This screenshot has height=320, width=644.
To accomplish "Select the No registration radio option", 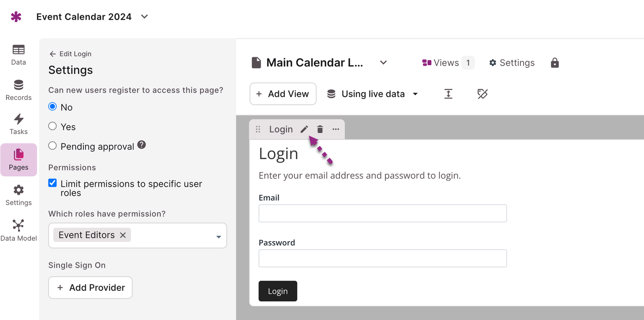I will click(52, 107).
